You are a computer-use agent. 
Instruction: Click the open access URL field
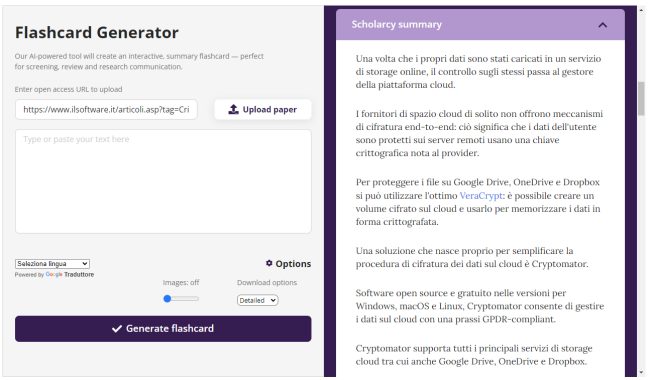[x=106, y=109]
